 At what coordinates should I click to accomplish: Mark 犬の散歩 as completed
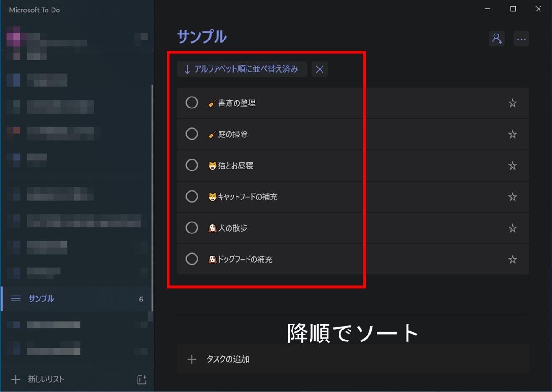click(192, 228)
